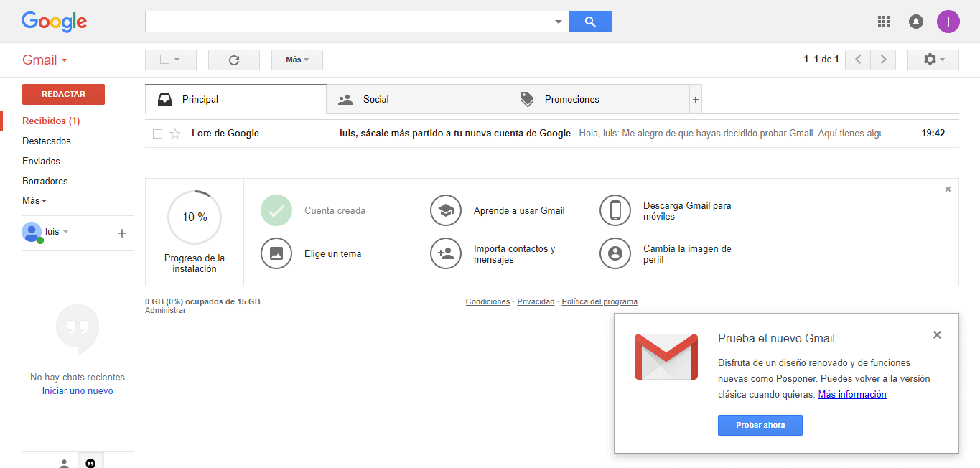Click the REDACTAR compose button
Viewport: 980px width, 468px height.
click(x=63, y=94)
